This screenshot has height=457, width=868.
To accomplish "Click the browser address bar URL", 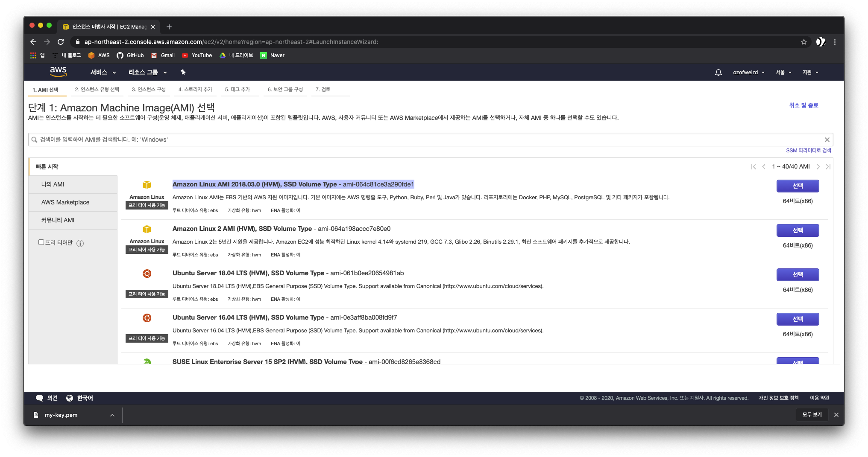I will click(x=231, y=42).
